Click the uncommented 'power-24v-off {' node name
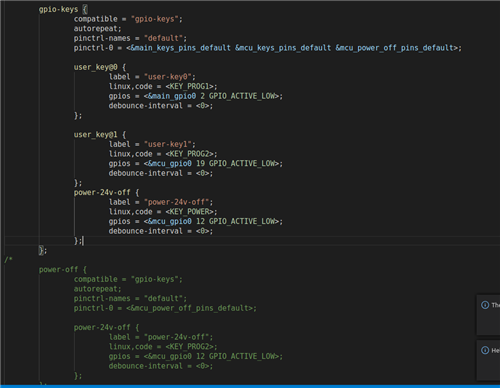Viewport: 500px width, 388px height. (x=106, y=192)
